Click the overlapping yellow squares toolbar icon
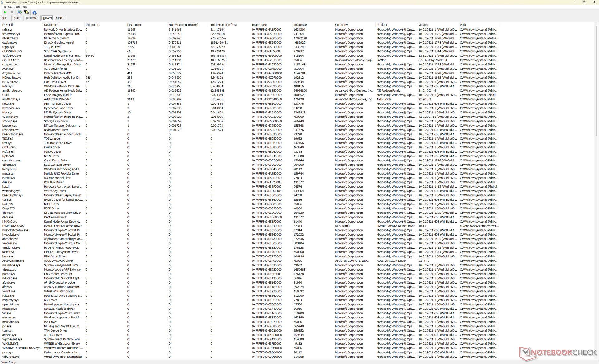The image size is (599, 364). pos(27,12)
